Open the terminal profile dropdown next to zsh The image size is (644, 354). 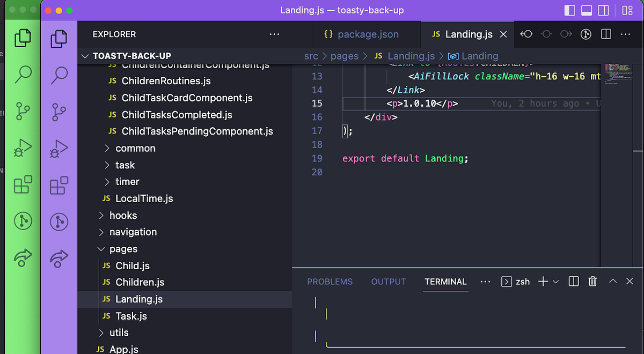[x=557, y=281]
